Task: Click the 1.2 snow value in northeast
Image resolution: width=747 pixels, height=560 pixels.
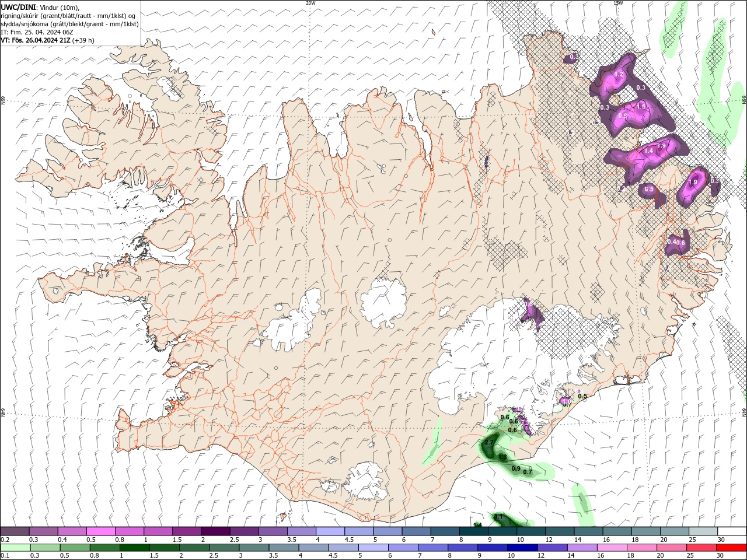Action: click(x=620, y=75)
